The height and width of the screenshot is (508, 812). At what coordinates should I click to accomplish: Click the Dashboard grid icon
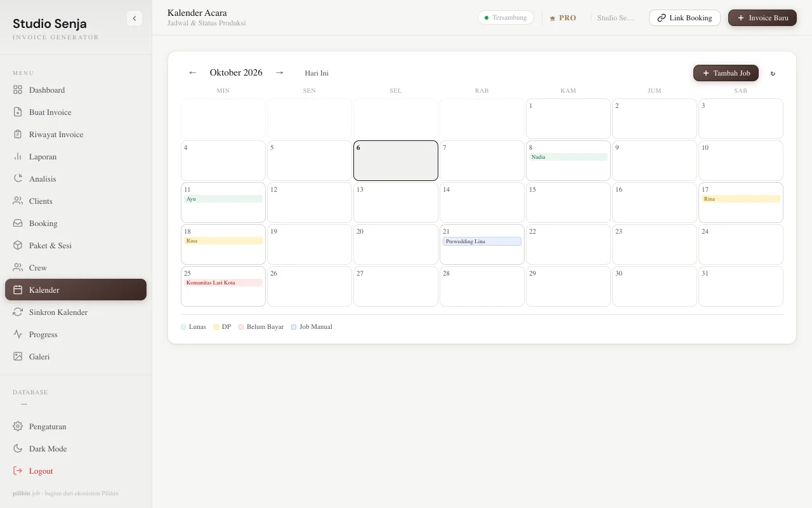(x=18, y=90)
